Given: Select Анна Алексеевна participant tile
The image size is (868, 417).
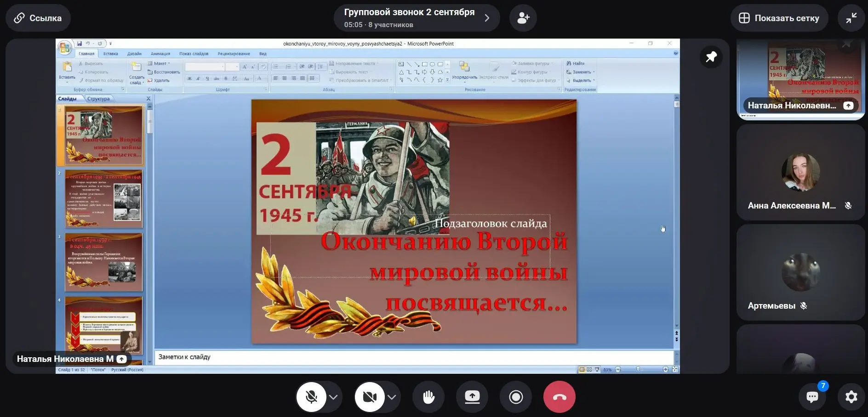Looking at the screenshot, I should tap(800, 172).
